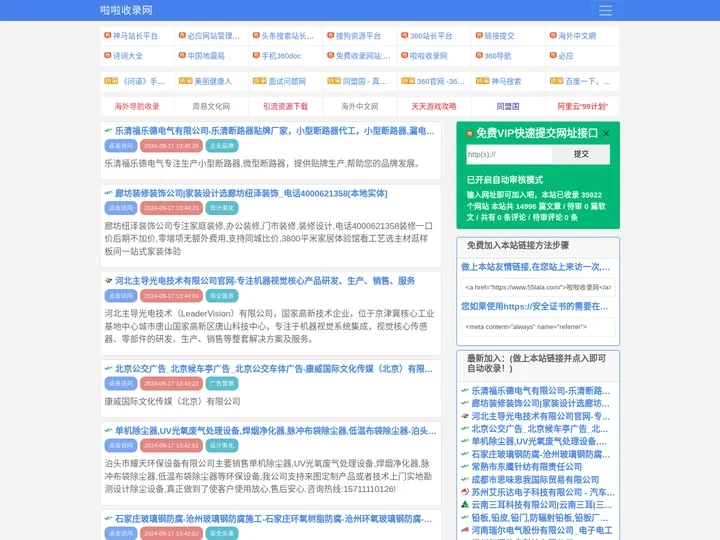Open the 单机除尘器 article title
This screenshot has height=540, width=720.
tap(276, 431)
